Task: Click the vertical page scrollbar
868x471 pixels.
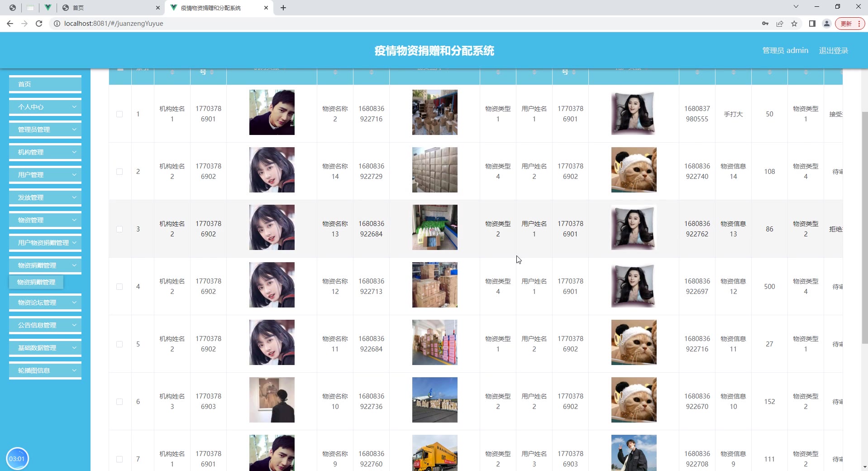Action: pyautogui.click(x=864, y=228)
